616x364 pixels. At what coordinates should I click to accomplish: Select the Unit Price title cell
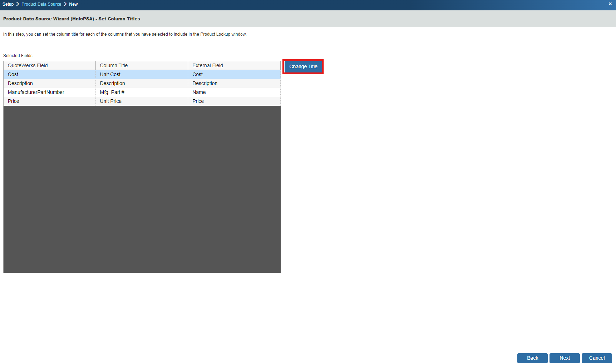click(x=111, y=101)
